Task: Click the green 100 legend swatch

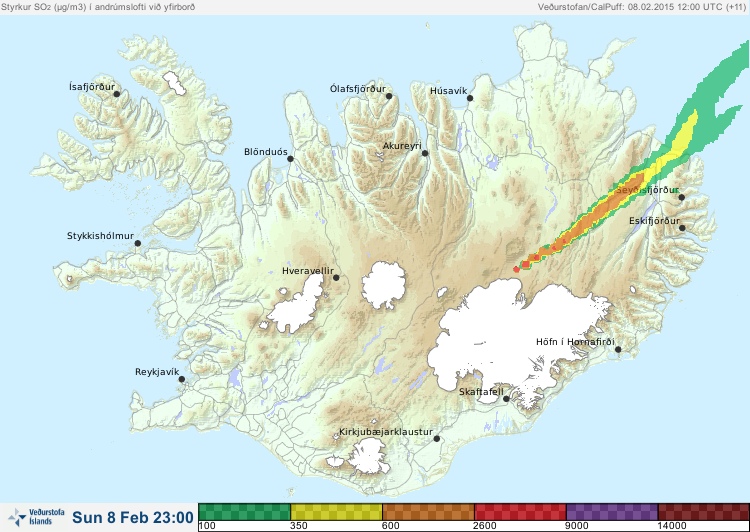Action: [x=244, y=512]
